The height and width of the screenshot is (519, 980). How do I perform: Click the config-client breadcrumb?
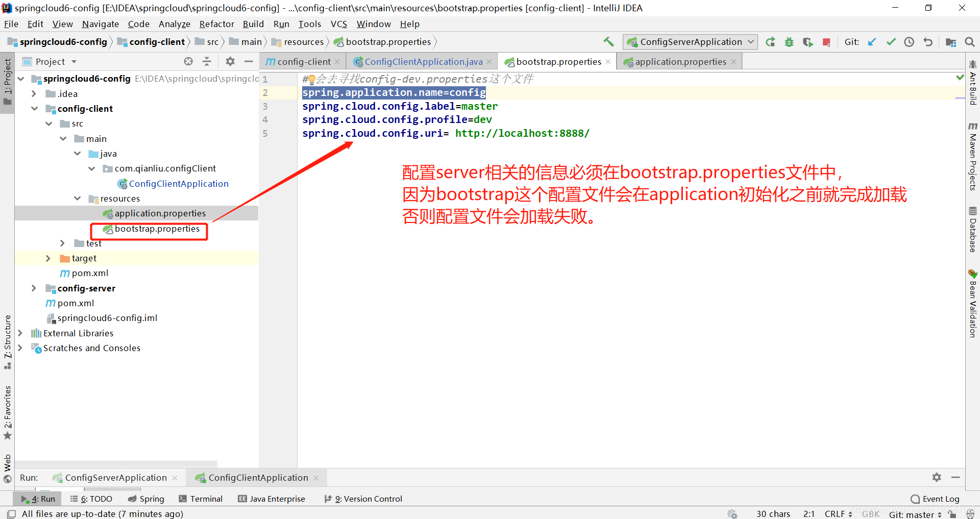tap(151, 42)
